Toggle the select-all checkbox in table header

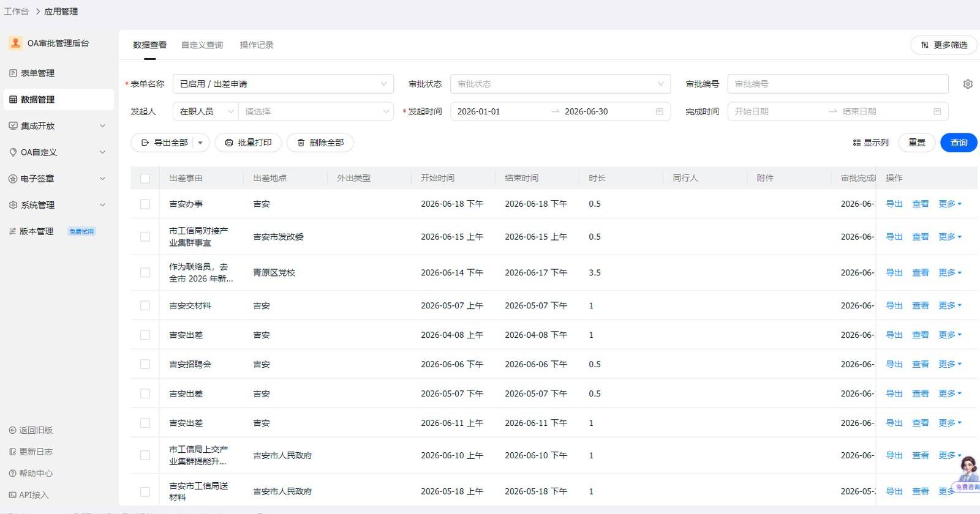point(145,178)
